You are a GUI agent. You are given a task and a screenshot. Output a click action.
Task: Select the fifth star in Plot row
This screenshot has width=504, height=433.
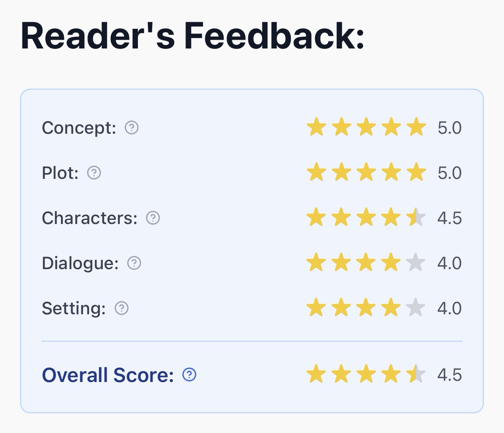[x=416, y=172]
